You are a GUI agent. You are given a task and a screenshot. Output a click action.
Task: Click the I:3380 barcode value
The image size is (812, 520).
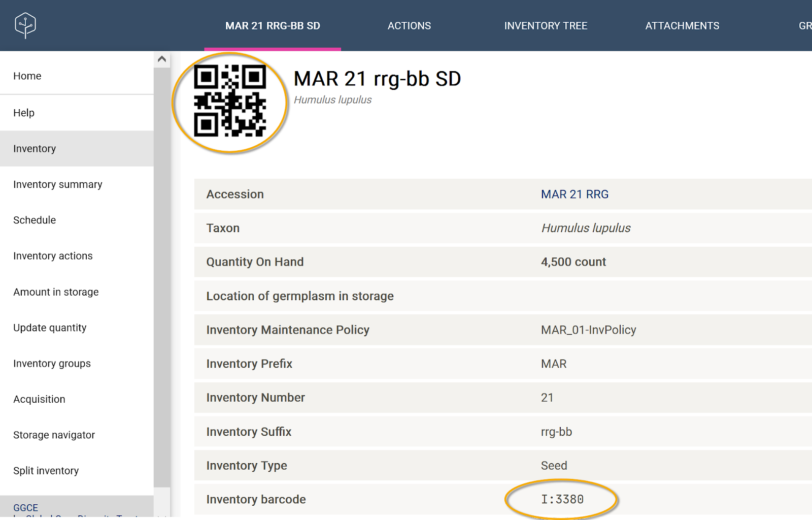[562, 500]
